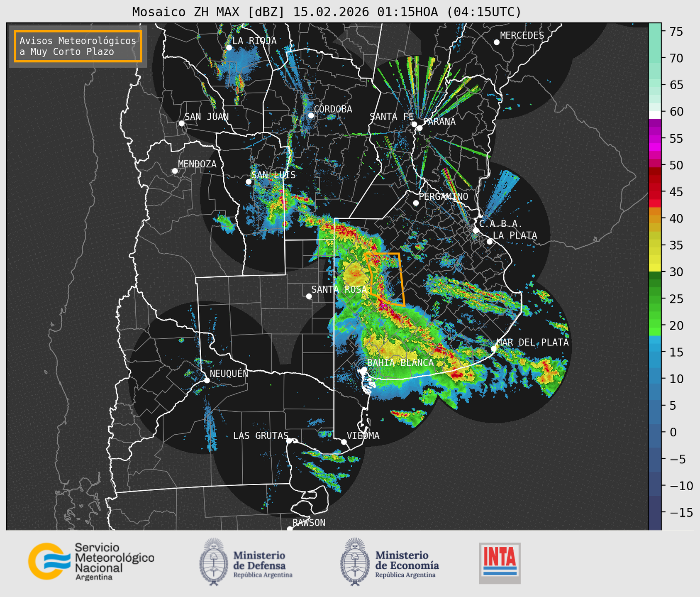The width and height of the screenshot is (700, 597).
Task: Click the −15 value on the color scale
Action: 681,512
